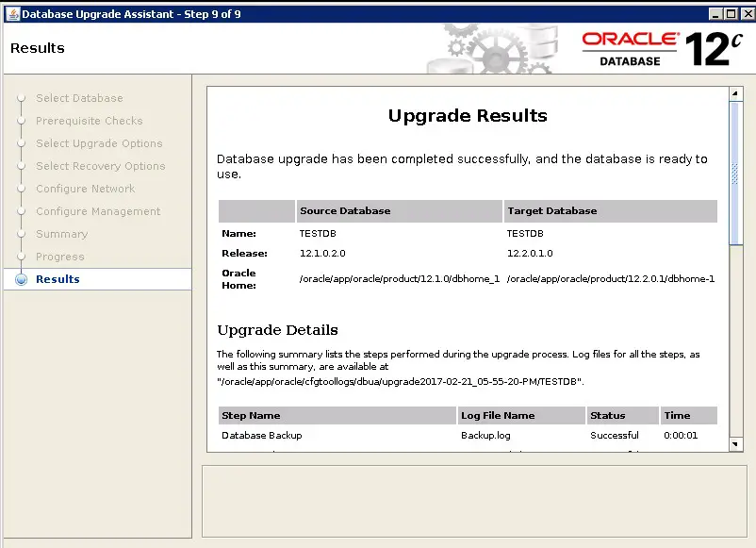Select target release value 12.2.0.1.0
The image size is (756, 548).
click(530, 254)
